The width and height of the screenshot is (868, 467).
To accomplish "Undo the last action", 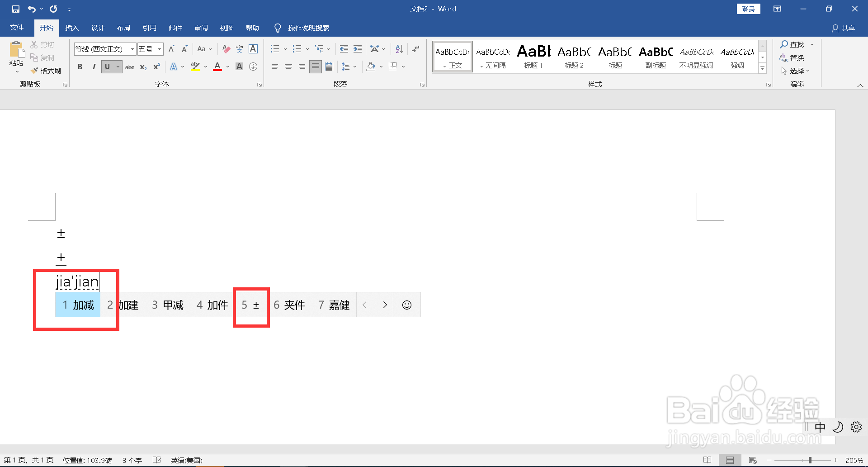I will [x=31, y=9].
